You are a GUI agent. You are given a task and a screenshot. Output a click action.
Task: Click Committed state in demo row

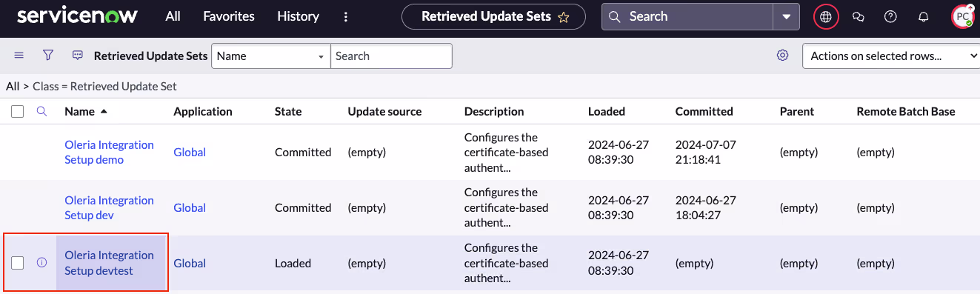[x=303, y=153]
